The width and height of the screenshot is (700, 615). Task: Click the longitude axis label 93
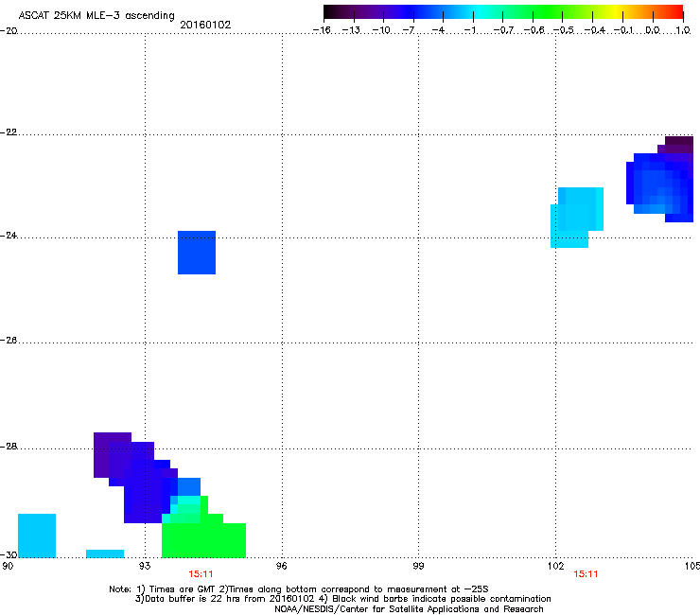click(x=145, y=567)
